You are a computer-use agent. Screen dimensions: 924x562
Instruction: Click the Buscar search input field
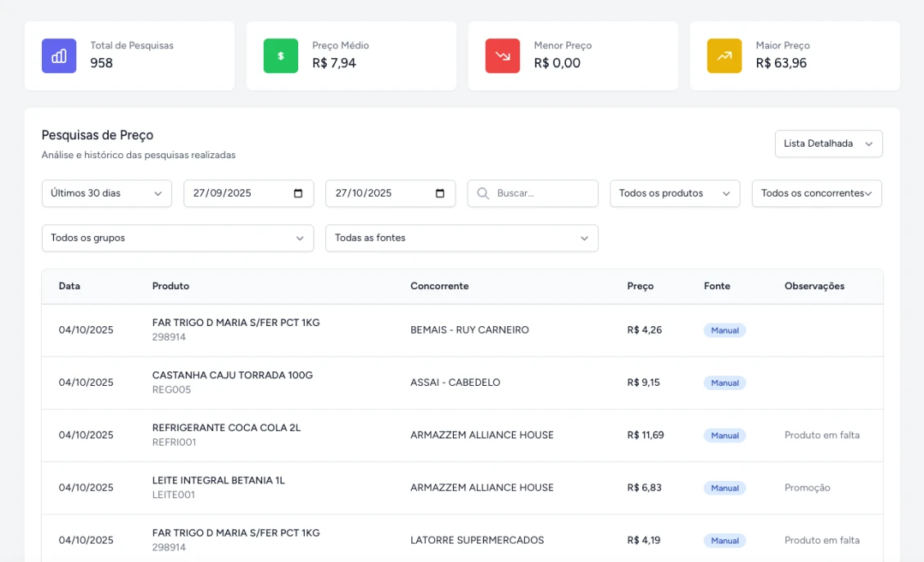coord(542,193)
